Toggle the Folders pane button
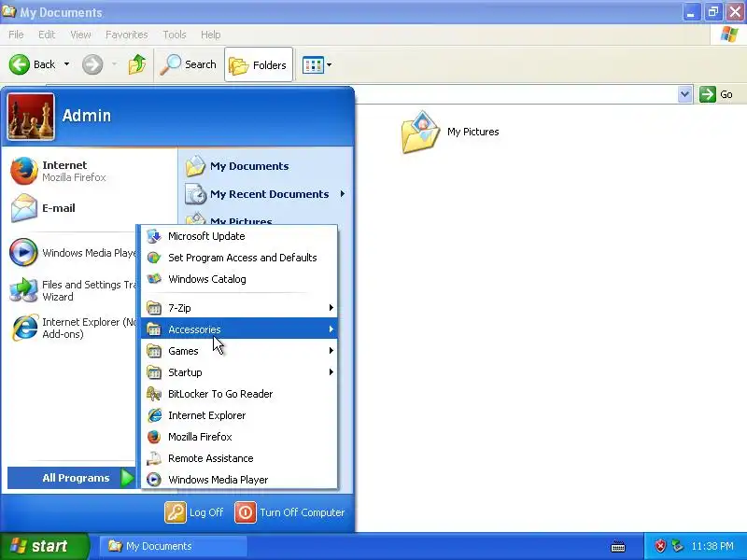The width and height of the screenshot is (747, 560). [x=259, y=64]
